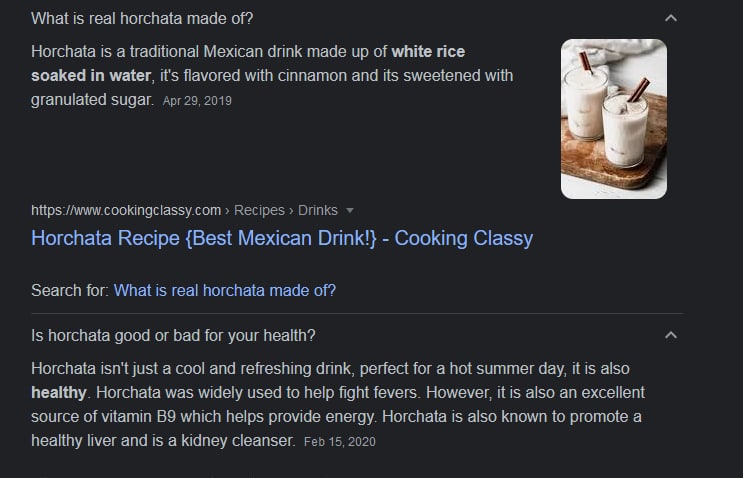
Task: Click the bold 'white rice' phrase
Action: click(428, 52)
